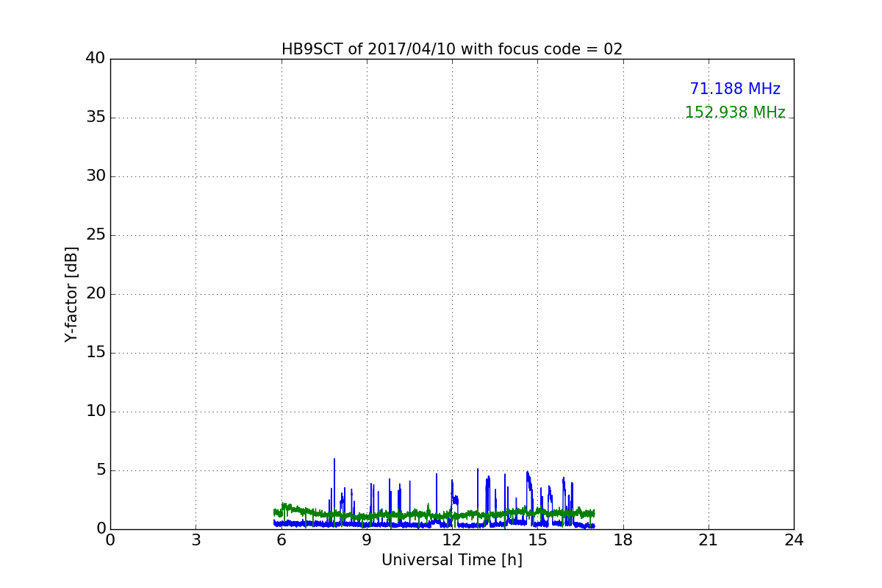Viewport: 882px width, 588px height.
Task: Click y-axis tick label 15
Action: [96, 352]
